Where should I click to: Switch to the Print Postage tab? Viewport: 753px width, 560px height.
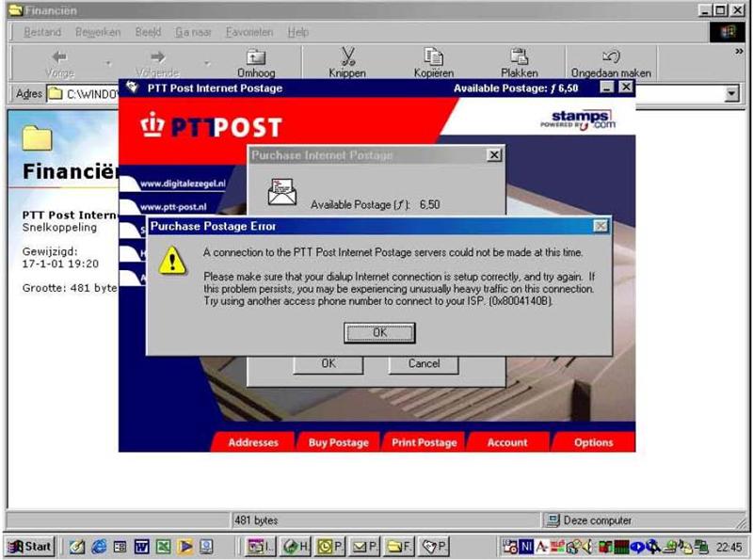[x=425, y=442]
